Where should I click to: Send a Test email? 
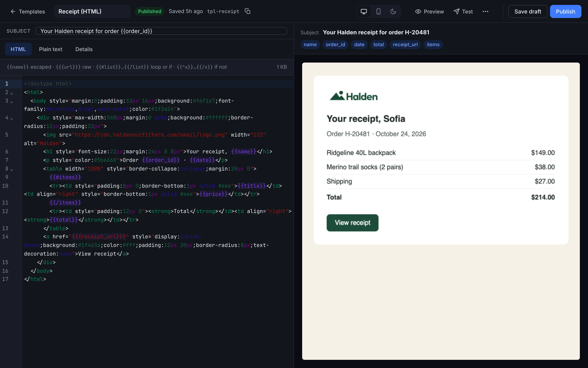tap(463, 11)
